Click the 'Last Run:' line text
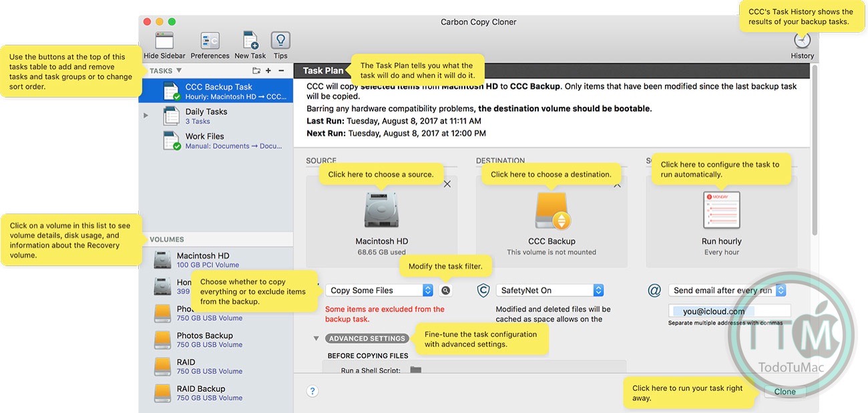Viewport: 868px width, 413px height. [x=394, y=121]
